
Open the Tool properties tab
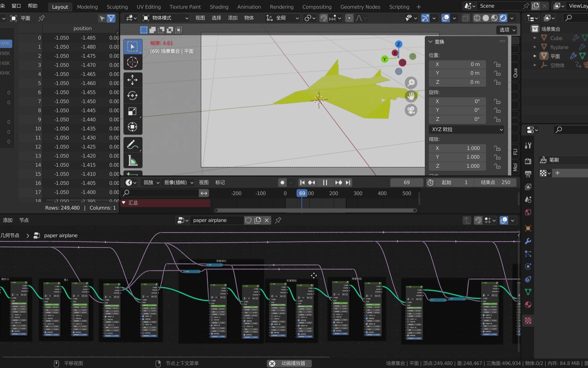click(x=528, y=146)
